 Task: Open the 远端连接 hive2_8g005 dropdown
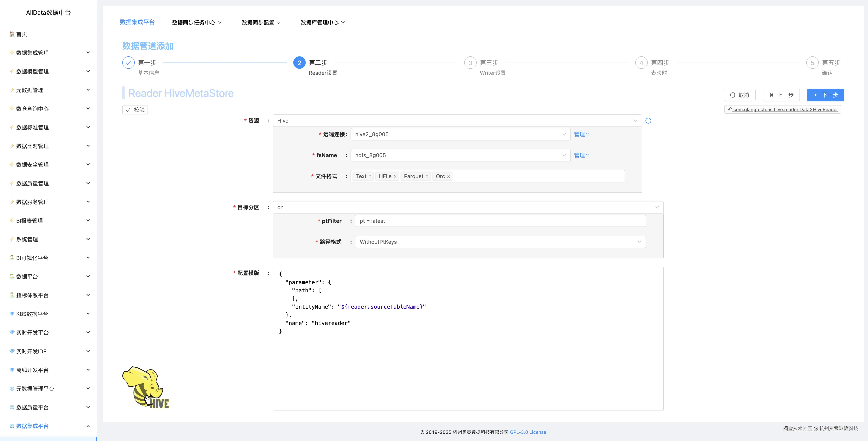tap(460, 134)
